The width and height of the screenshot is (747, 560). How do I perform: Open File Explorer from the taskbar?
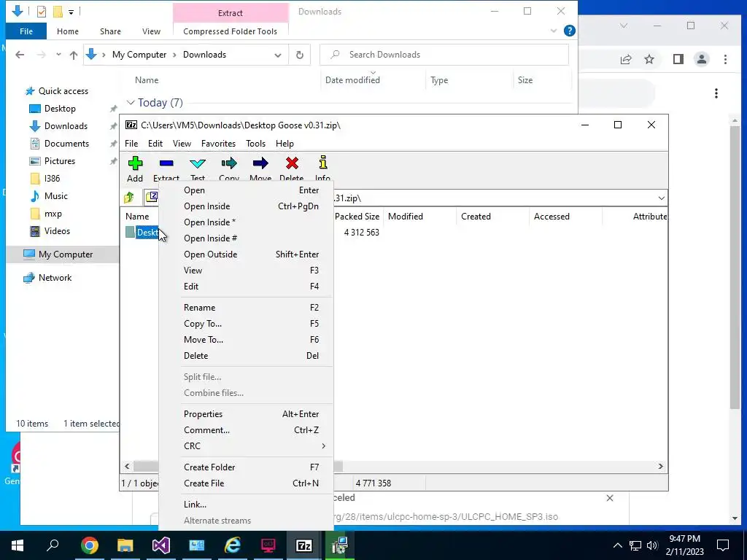125,545
